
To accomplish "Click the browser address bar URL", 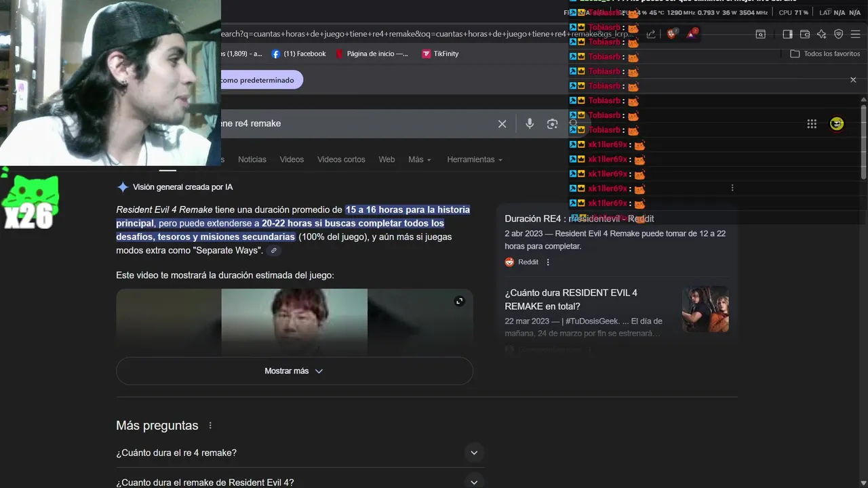I will pos(427,34).
